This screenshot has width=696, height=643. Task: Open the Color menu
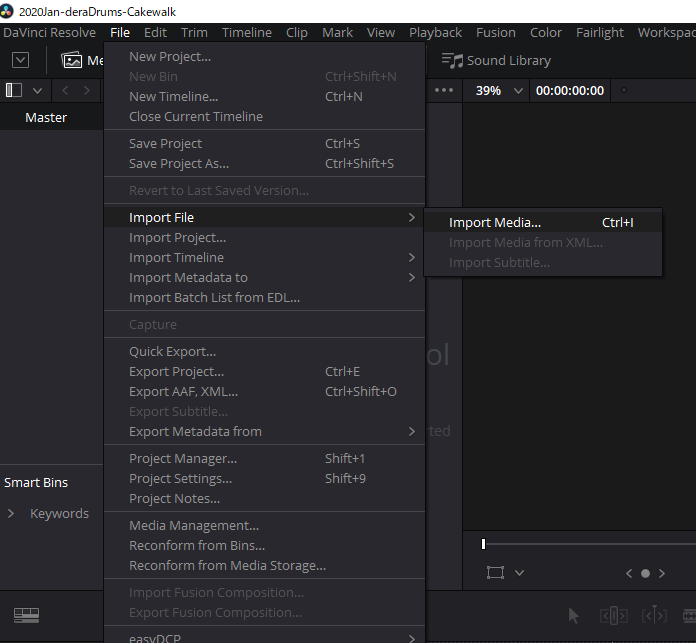(x=546, y=32)
